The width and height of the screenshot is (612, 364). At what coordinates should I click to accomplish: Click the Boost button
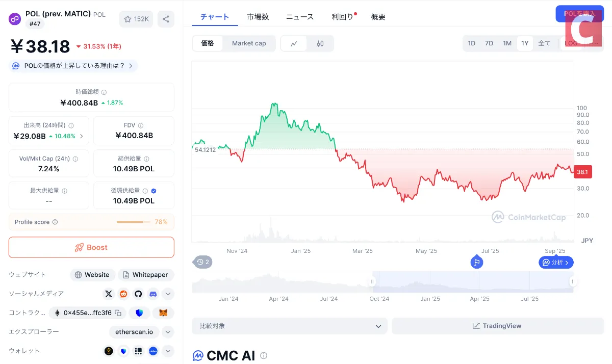click(91, 247)
